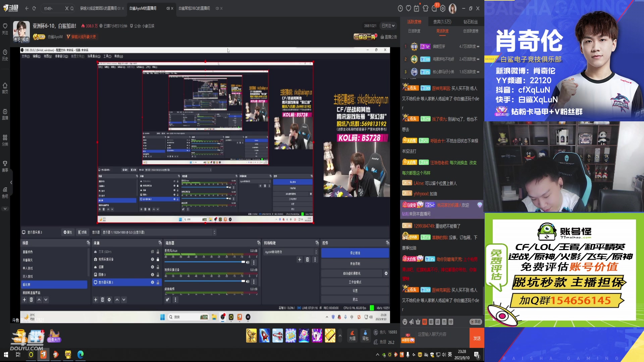Viewport: 644px width, 362px height.
Task: Toggle visibility of 显示器采集3 source
Action: point(152,282)
